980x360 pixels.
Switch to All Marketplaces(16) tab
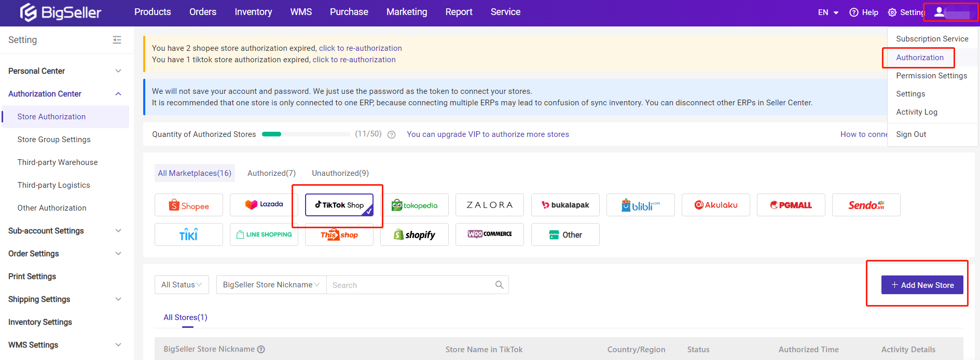[x=195, y=173]
